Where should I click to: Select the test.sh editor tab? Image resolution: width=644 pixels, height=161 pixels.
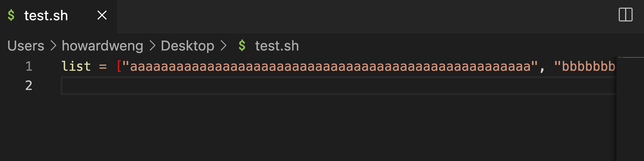(46, 16)
